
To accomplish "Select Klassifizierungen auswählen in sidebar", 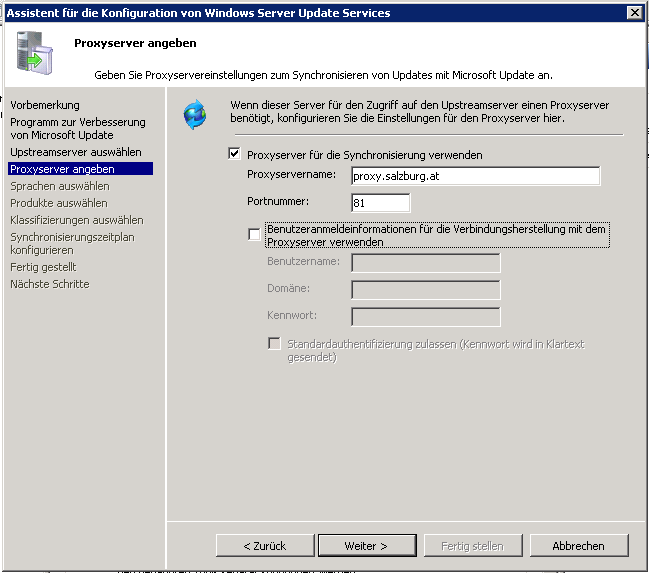I will click(x=74, y=220).
